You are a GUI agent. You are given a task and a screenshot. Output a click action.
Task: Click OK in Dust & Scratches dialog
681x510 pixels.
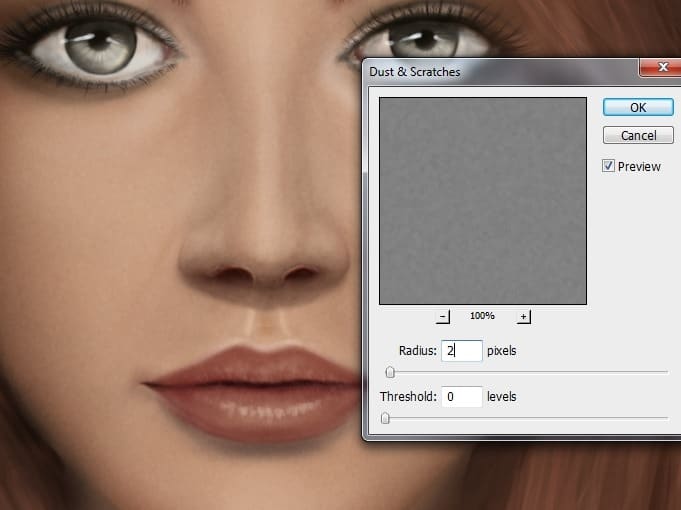(x=638, y=107)
